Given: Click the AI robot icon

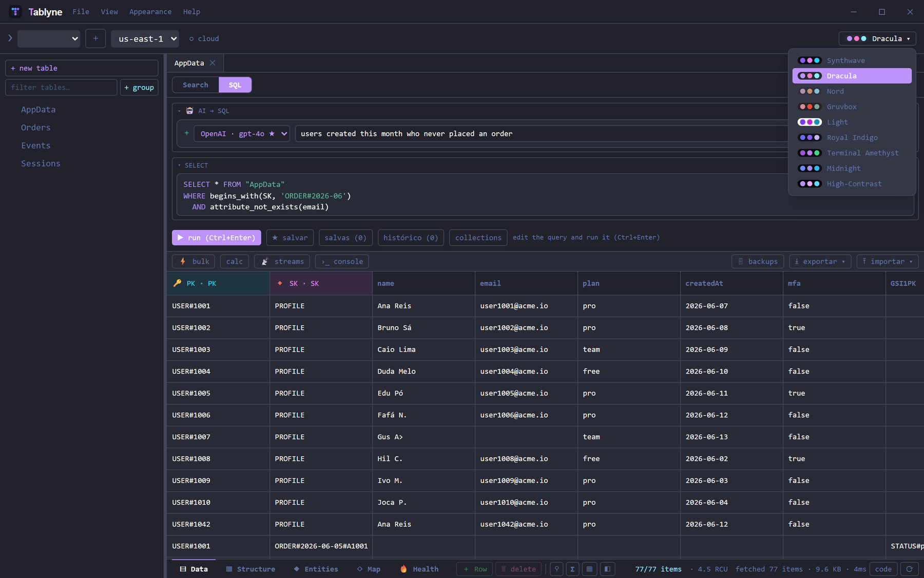Looking at the screenshot, I should [x=190, y=110].
